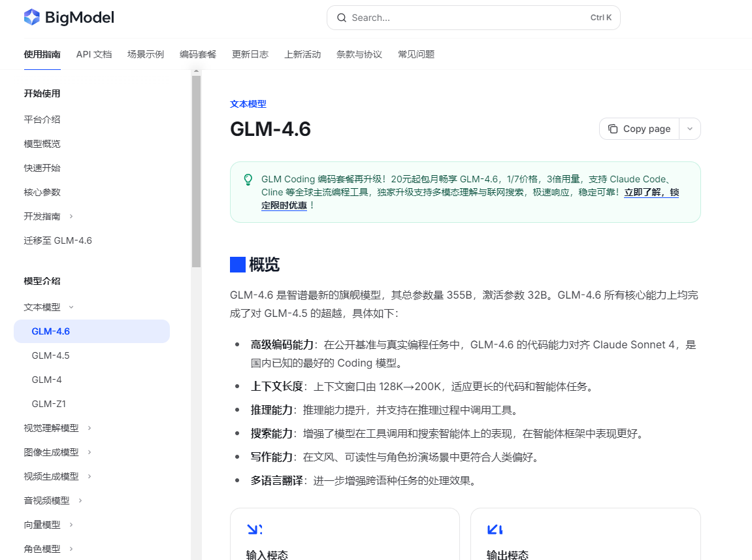Click the 搜索能力 bullet text
Viewport: 752px width, 560px height.
[x=271, y=433]
